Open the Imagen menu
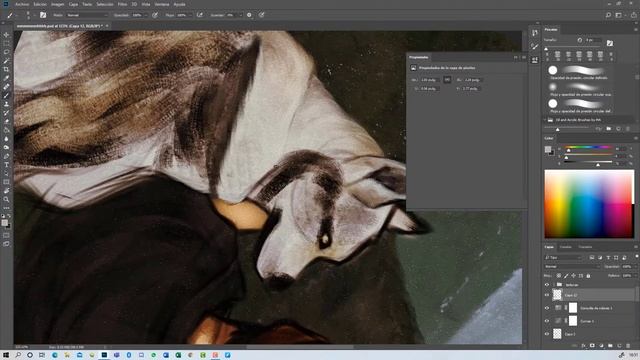Screen dimensions: 640x360 pyautogui.click(x=58, y=4)
